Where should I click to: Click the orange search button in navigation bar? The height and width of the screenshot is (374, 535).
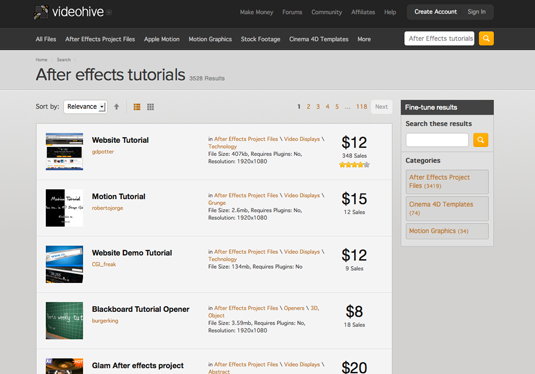tap(486, 39)
